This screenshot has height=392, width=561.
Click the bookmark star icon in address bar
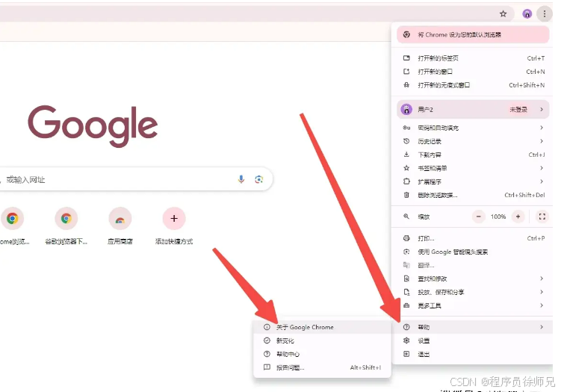point(503,14)
